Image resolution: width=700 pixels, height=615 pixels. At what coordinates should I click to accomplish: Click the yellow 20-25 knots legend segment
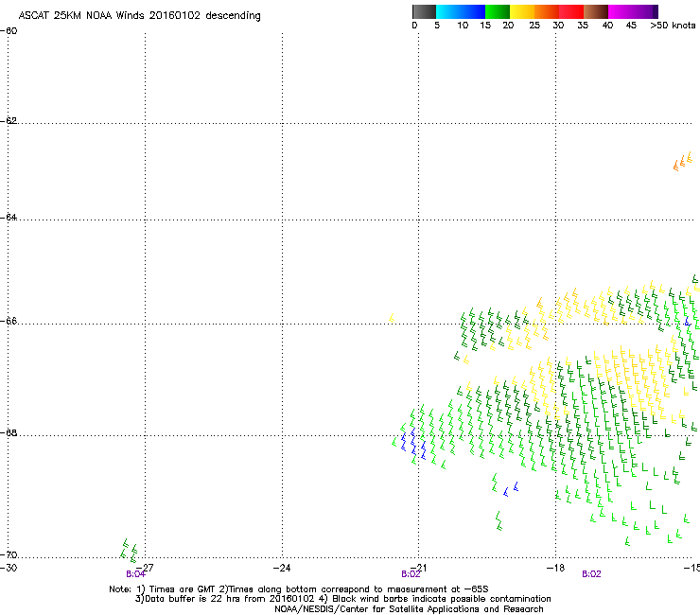tap(522, 11)
